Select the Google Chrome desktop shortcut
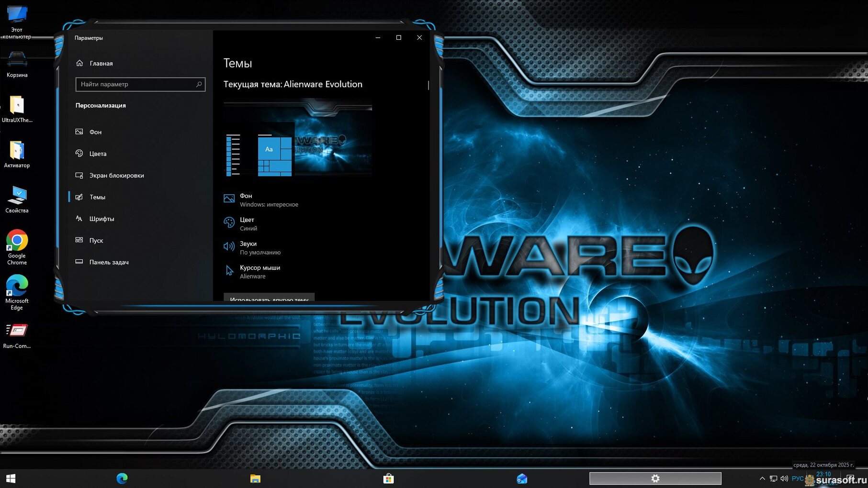The width and height of the screenshot is (868, 488). pos(17,247)
